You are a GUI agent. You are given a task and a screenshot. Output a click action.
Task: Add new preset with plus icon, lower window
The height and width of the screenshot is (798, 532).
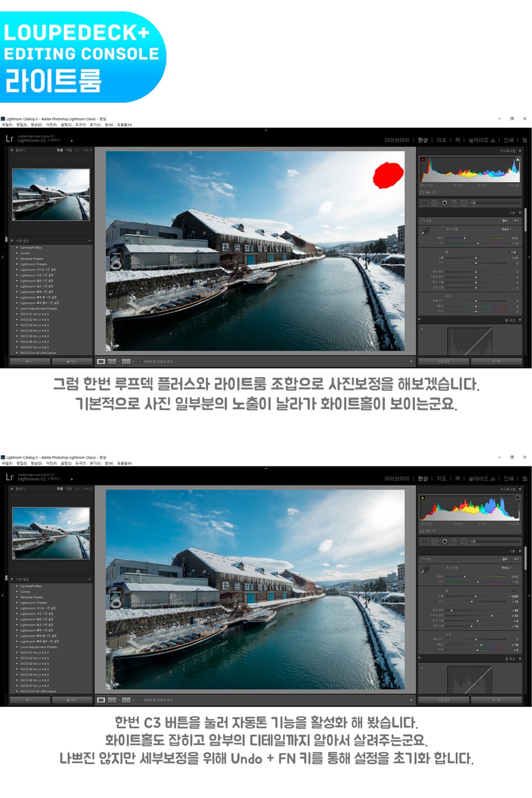tap(89, 579)
